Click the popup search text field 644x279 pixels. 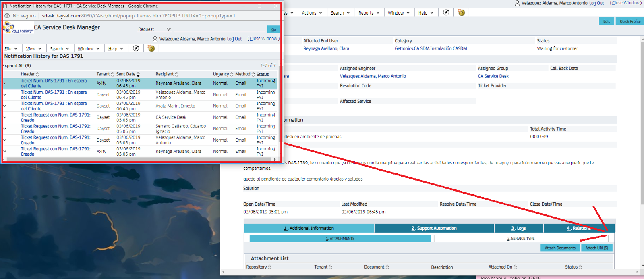click(x=220, y=29)
